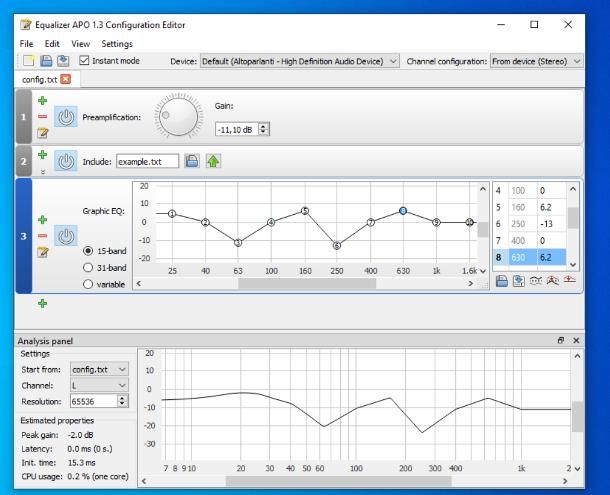This screenshot has height=495, width=610.
Task: Click the EQ graph horizontal scrollbar thumb
Action: [x=307, y=283]
